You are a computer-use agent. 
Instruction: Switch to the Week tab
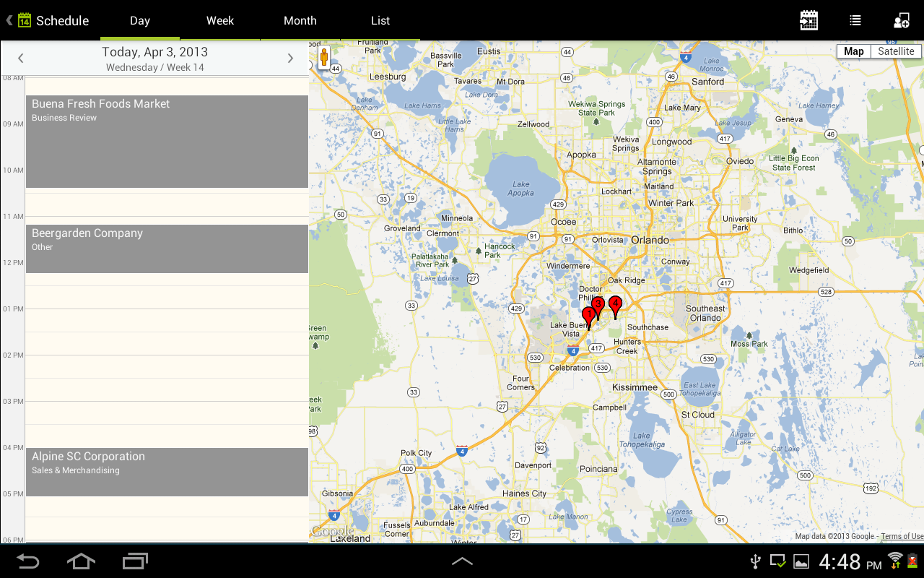[x=220, y=20]
